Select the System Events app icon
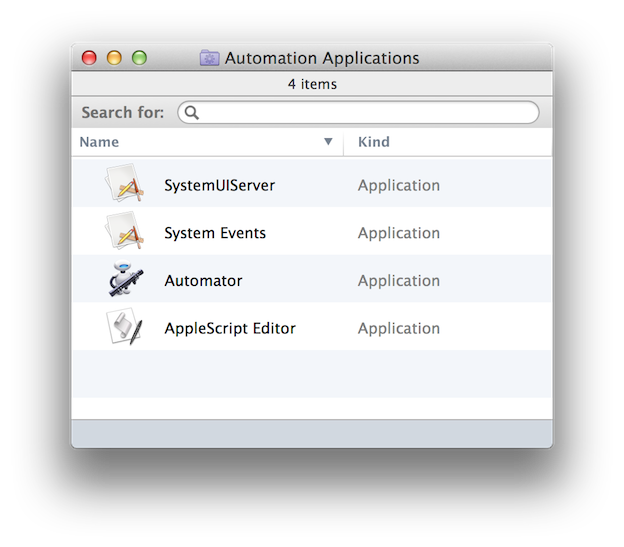The width and height of the screenshot is (624, 547). pos(125,231)
